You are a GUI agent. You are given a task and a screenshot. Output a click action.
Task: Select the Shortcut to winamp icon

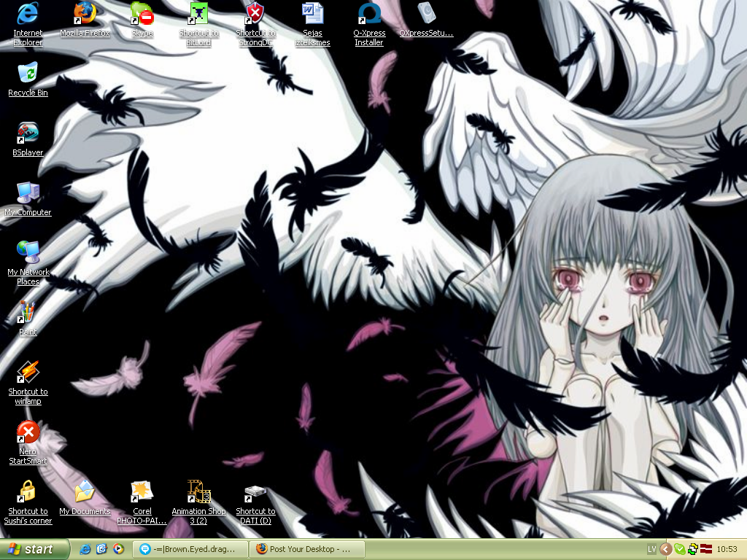pyautogui.click(x=28, y=382)
